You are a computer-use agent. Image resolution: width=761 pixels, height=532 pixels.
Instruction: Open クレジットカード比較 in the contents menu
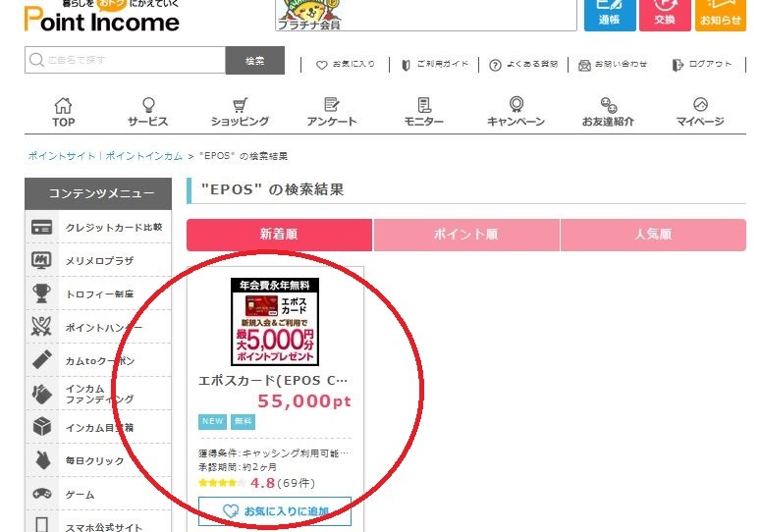tap(98, 227)
